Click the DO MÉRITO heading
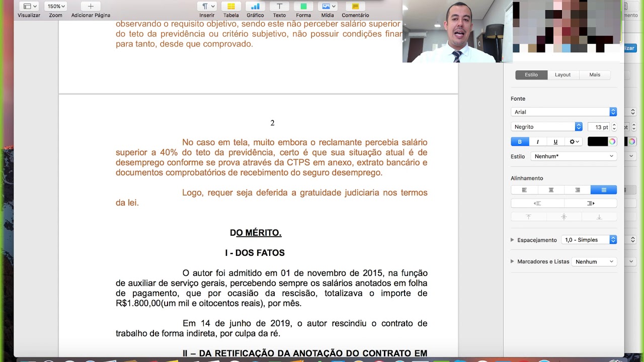Image resolution: width=644 pixels, height=362 pixels. (x=256, y=233)
